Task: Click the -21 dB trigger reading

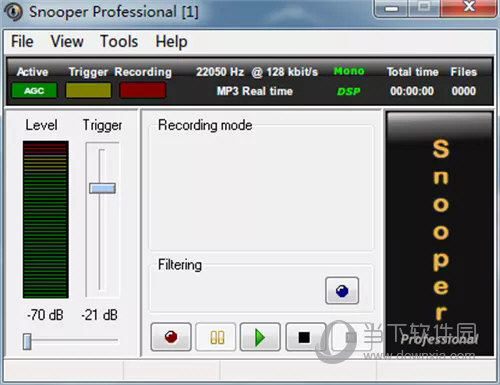Action: 100,315
